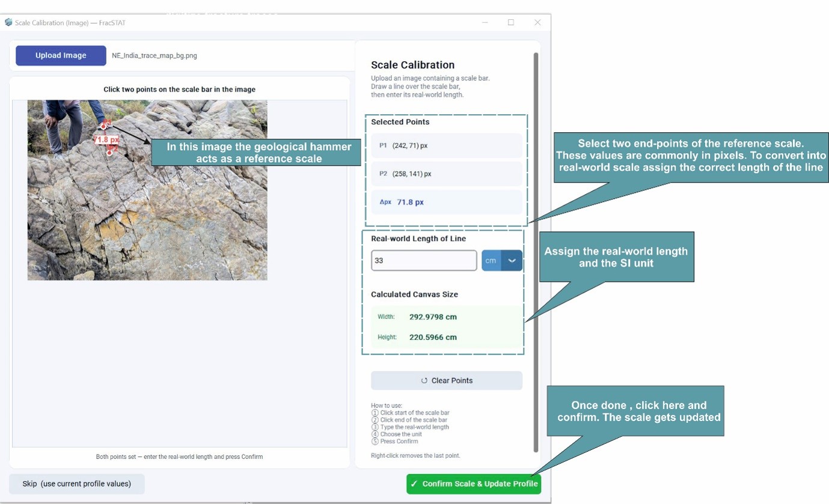Click the Scale Calibration heading
Image resolution: width=829 pixels, height=504 pixels.
tap(412, 65)
